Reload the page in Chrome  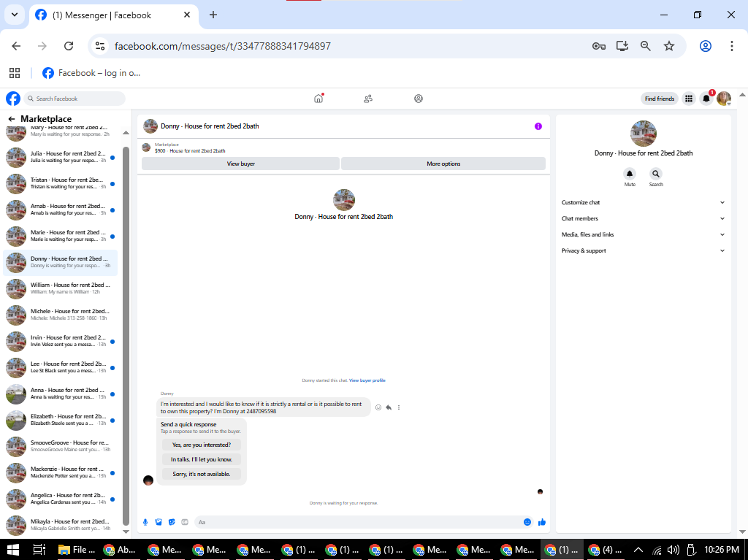point(69,46)
